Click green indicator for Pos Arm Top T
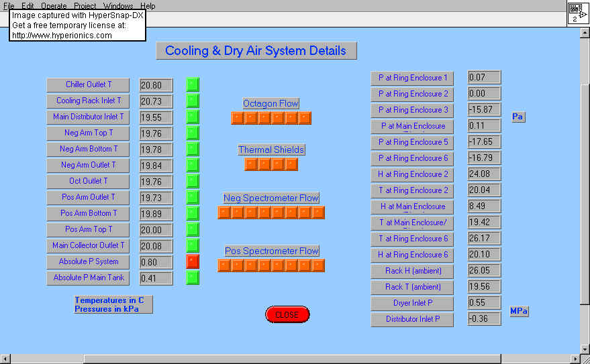590x364 pixels. tap(193, 229)
